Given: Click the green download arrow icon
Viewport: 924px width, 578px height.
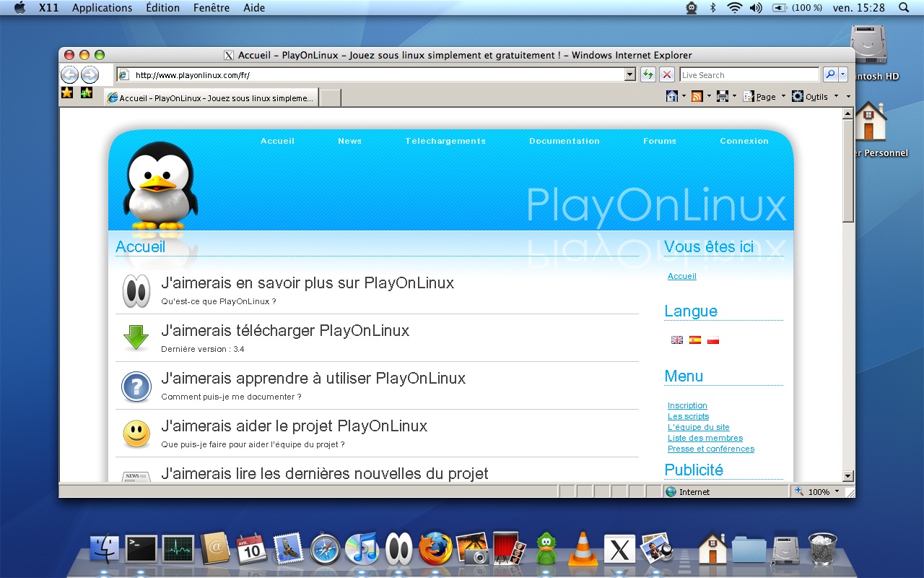Looking at the screenshot, I should [136, 338].
